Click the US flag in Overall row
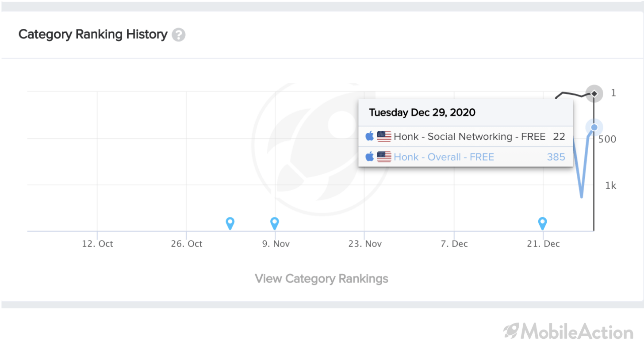 point(384,157)
